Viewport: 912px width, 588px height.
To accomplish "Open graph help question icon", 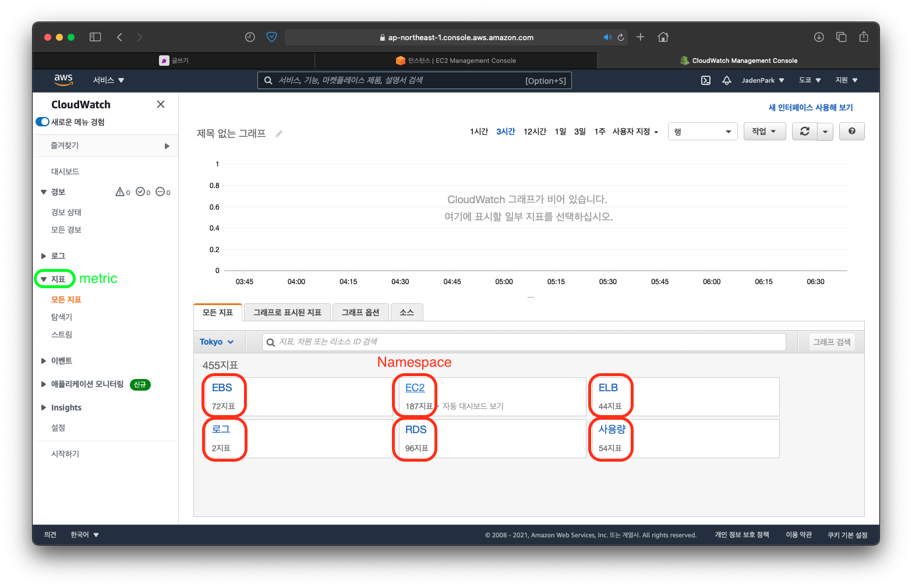I will (852, 132).
